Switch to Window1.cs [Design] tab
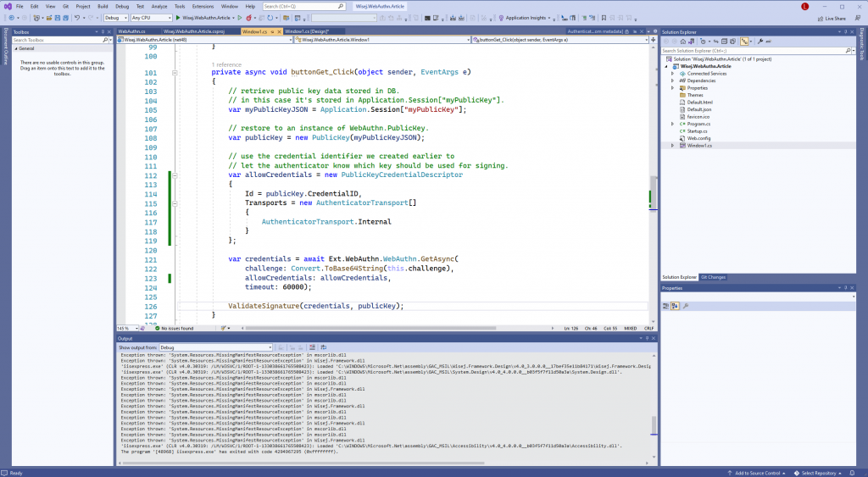Screen dimensions: 868x477 click(x=307, y=31)
